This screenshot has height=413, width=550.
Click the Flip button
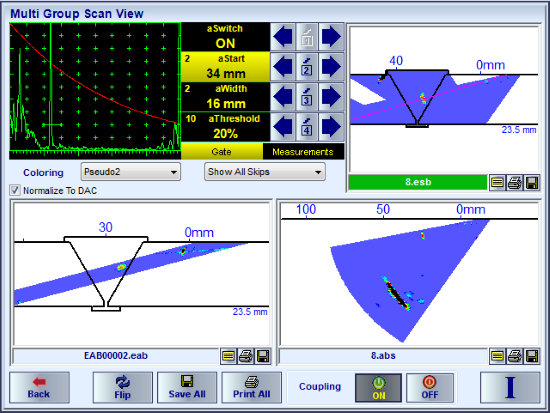click(x=123, y=388)
